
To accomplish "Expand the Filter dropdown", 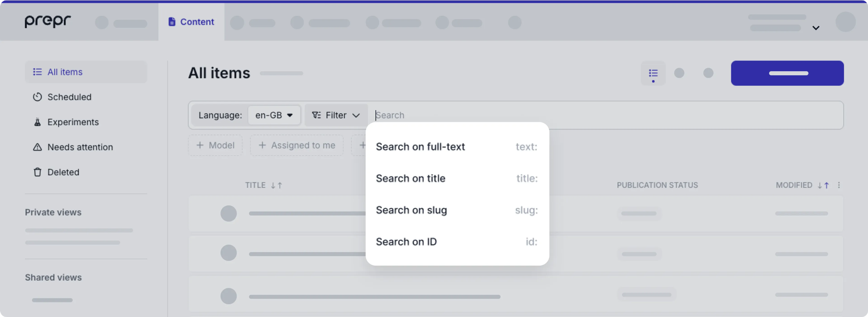I will tap(336, 115).
